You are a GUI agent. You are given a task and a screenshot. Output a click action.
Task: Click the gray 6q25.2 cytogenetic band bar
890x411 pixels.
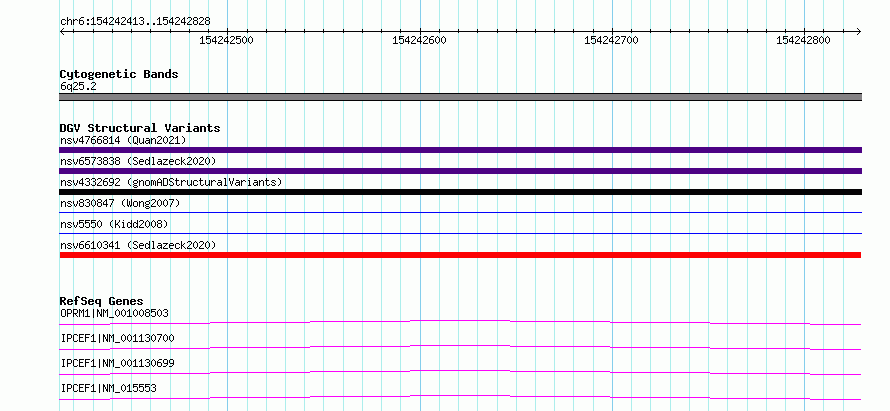(460, 97)
